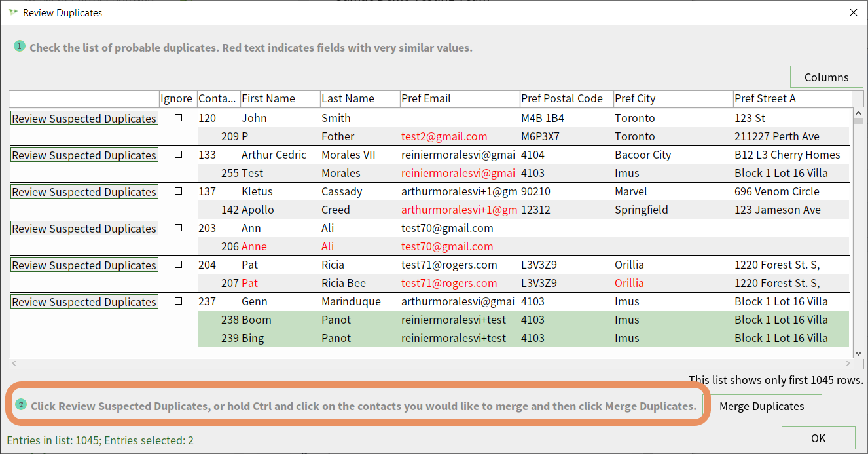Click the Columns button
868x454 pixels.
[x=826, y=77]
